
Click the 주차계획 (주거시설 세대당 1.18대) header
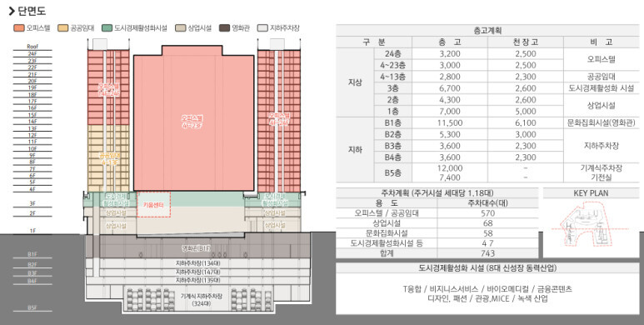pos(437,193)
